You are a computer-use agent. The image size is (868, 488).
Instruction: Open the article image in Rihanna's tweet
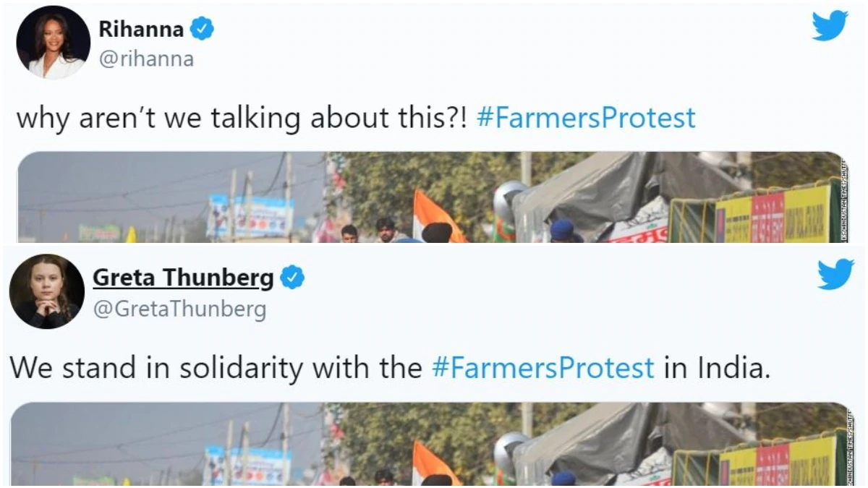pyautogui.click(x=433, y=197)
